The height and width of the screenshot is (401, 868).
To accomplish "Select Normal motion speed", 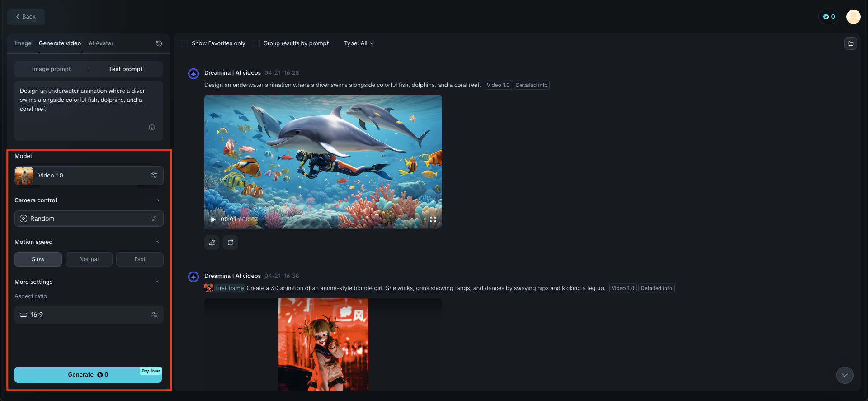I will pos(89,259).
